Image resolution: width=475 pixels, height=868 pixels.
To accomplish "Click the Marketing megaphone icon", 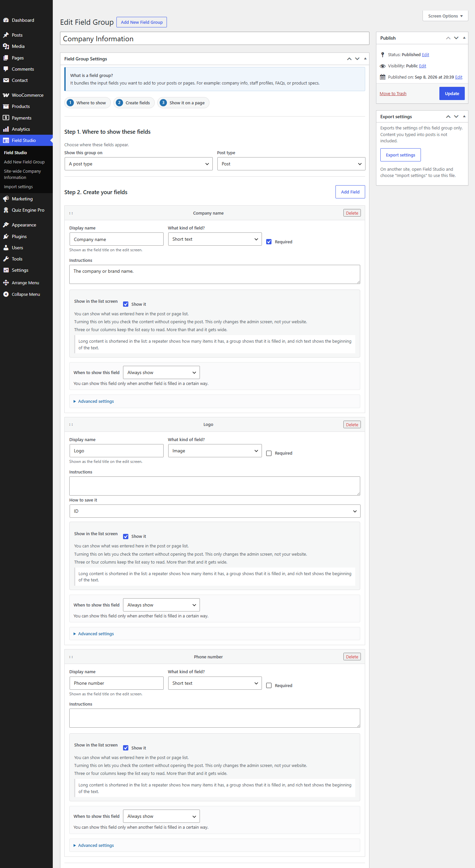I will pos(6,199).
